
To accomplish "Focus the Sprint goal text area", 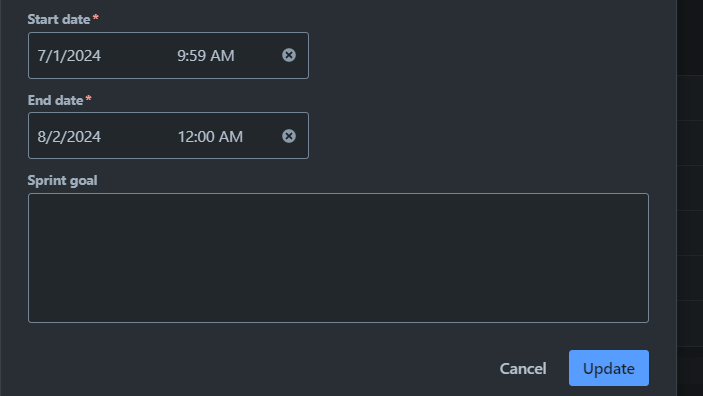I will (338, 258).
